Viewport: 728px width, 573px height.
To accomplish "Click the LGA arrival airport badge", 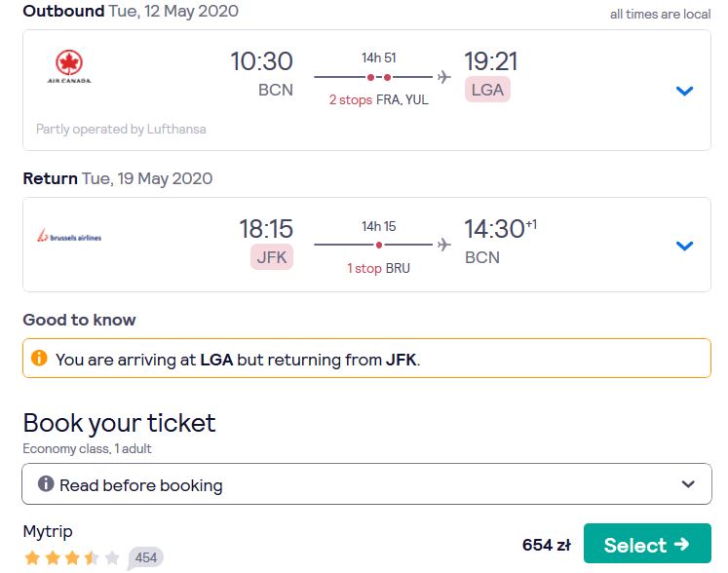I will tap(487, 89).
